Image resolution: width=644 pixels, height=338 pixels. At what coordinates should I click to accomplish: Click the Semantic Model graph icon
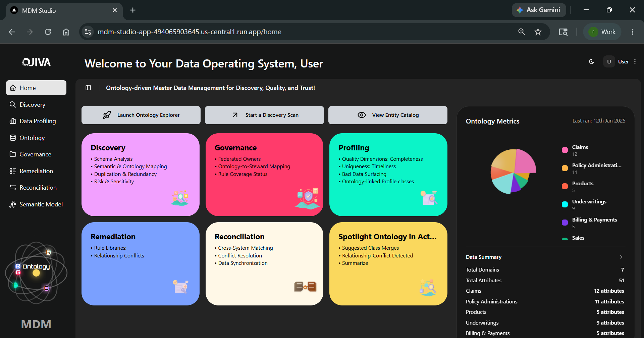[13, 204]
